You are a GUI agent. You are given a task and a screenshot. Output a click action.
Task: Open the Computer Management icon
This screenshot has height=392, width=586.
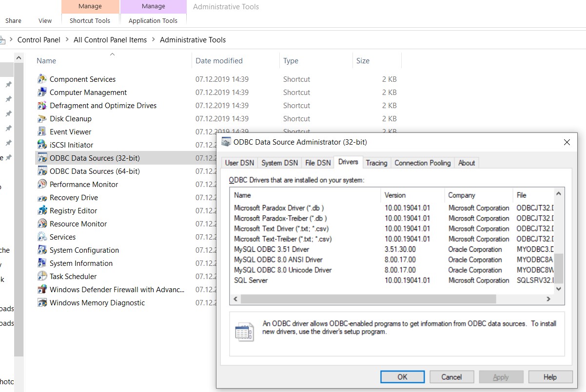coord(42,92)
